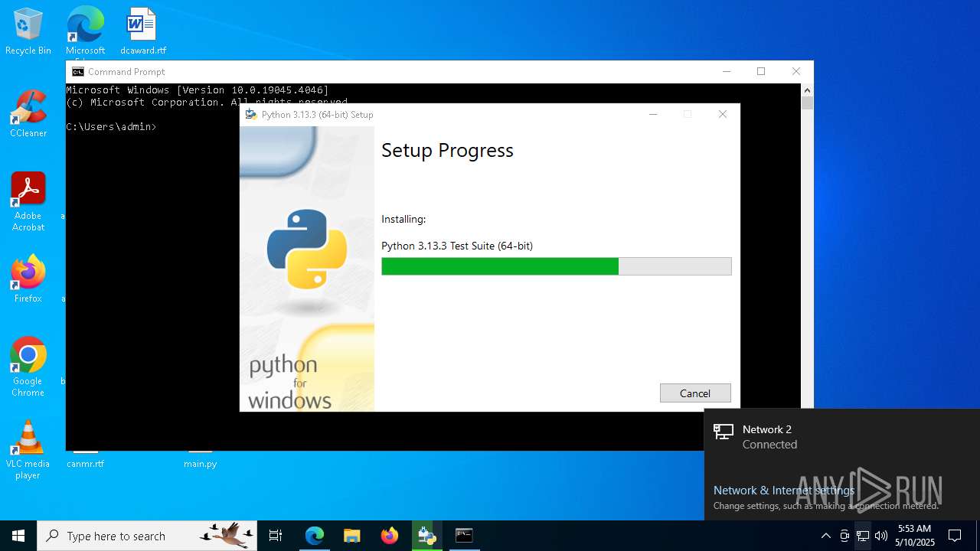The image size is (980, 551).
Task: Switch to the Python installer taskbar item
Action: pos(426,536)
